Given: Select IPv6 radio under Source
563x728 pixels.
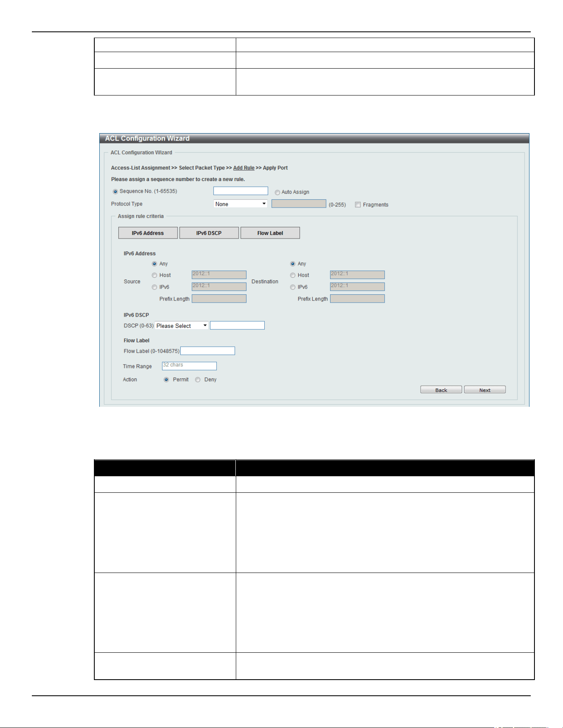Looking at the screenshot, I should click(x=154, y=287).
